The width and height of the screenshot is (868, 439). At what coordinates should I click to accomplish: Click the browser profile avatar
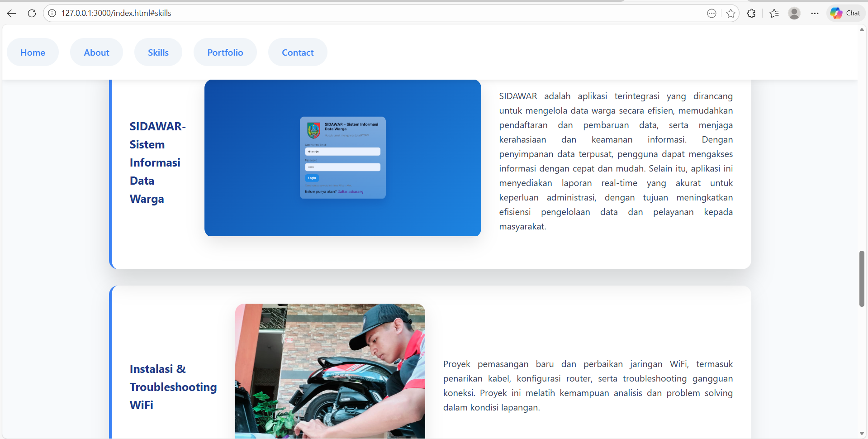tap(795, 13)
